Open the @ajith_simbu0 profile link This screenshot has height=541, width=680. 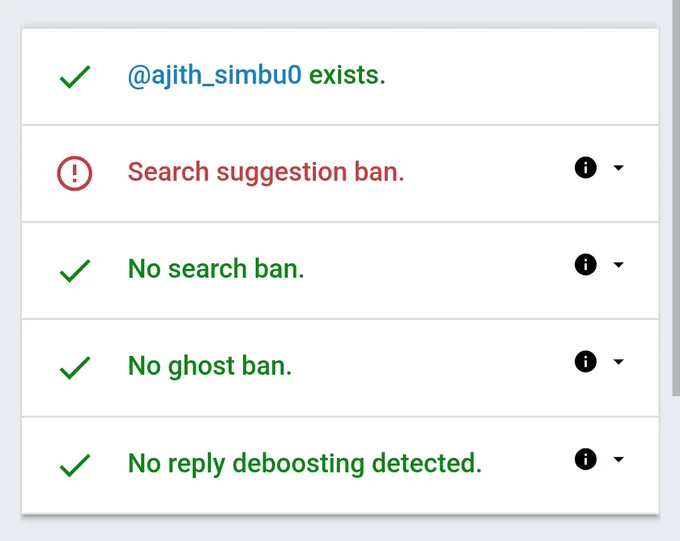[x=214, y=76]
